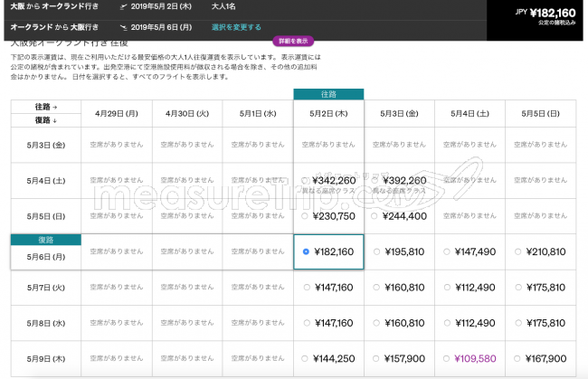588x379 pixels.
Task: Choose the ¥109,580 lowest fare option
Action: (446, 359)
